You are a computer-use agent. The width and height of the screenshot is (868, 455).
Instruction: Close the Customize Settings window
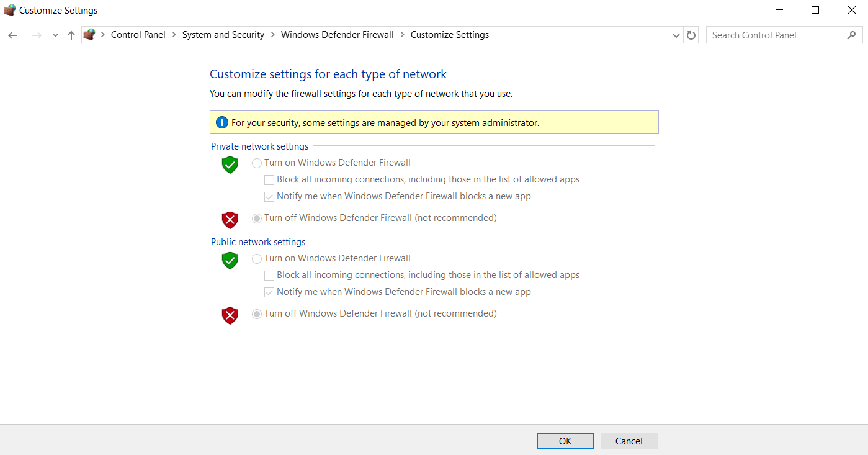[852, 10]
